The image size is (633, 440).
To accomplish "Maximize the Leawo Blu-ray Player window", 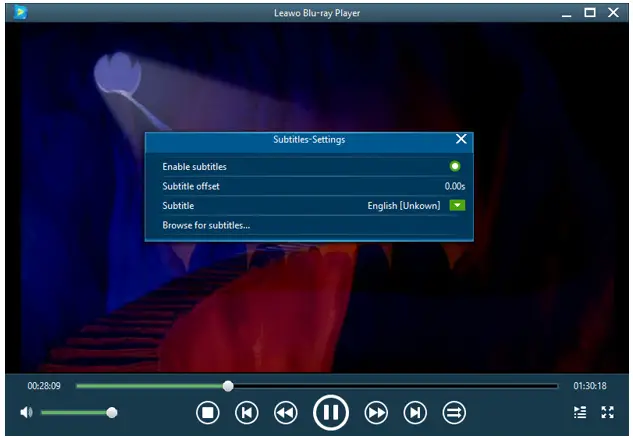I will tap(590, 13).
